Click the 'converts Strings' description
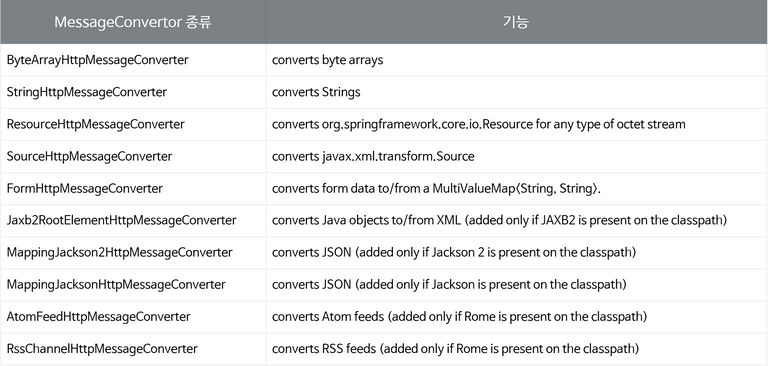 316,92
